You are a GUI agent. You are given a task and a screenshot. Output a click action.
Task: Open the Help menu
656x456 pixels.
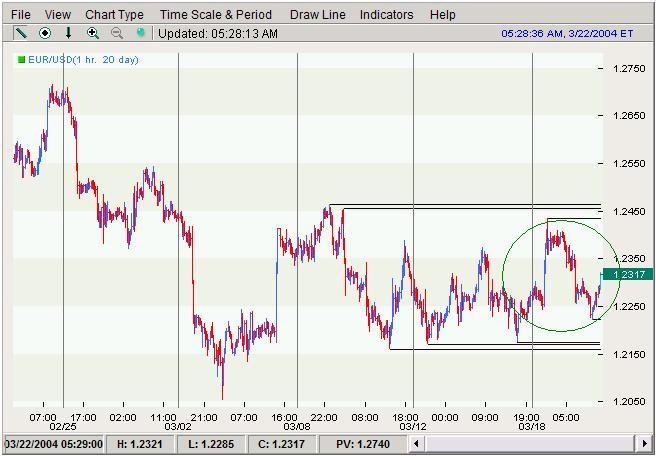point(443,15)
